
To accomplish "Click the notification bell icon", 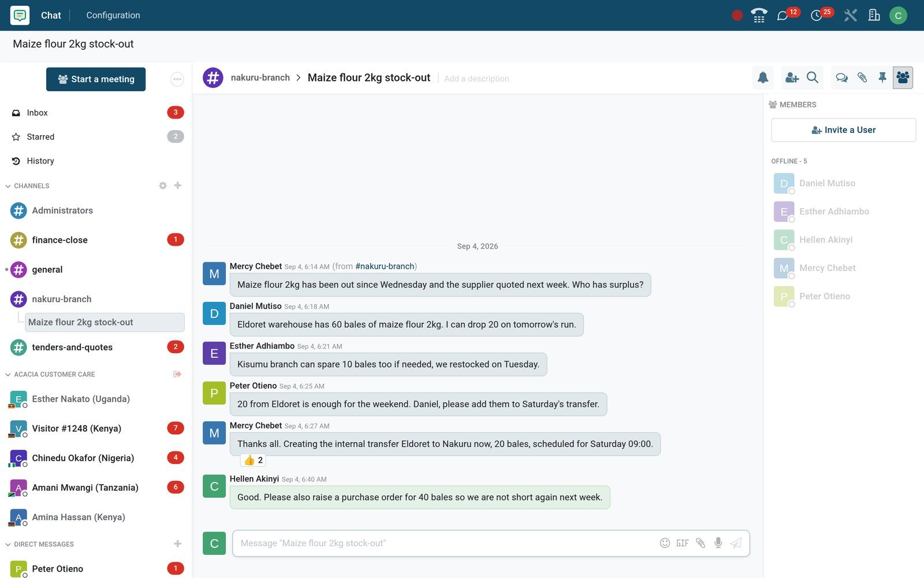I will 763,77.
